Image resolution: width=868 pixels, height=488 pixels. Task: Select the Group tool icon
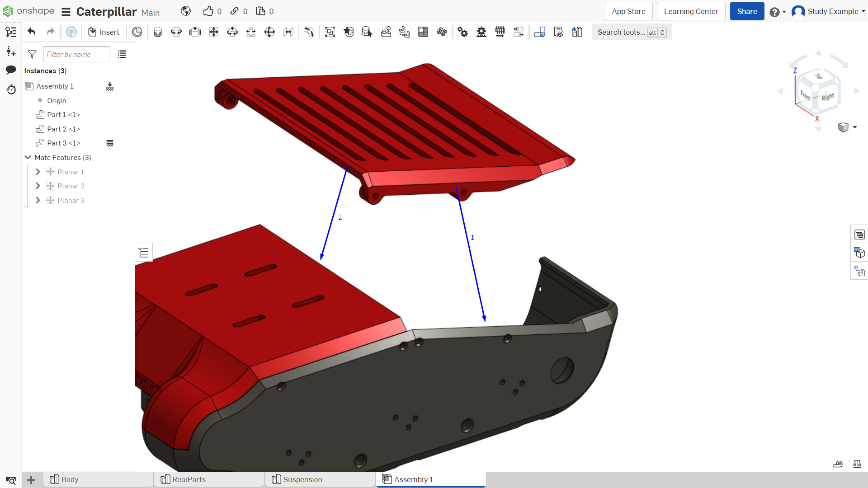(x=330, y=32)
